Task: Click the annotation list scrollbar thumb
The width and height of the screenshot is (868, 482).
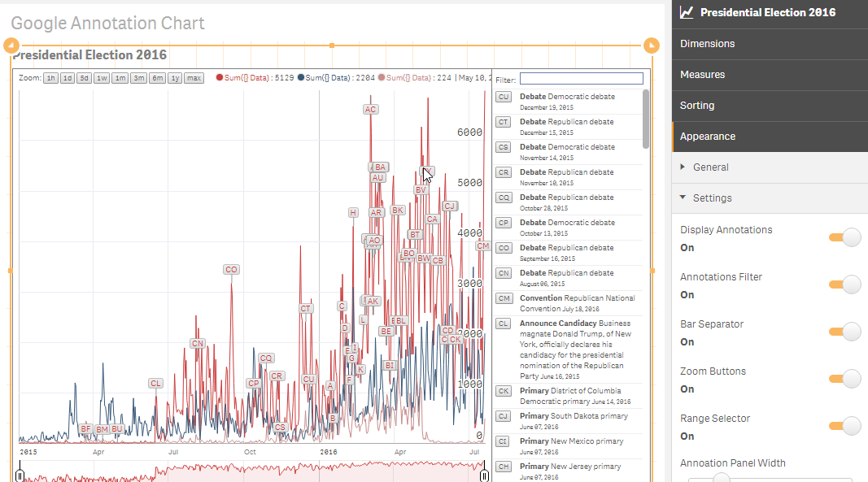Action: [645, 119]
